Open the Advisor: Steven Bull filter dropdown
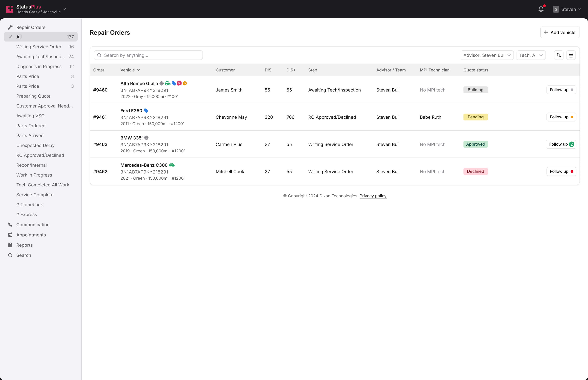The height and width of the screenshot is (380, 588). click(487, 55)
